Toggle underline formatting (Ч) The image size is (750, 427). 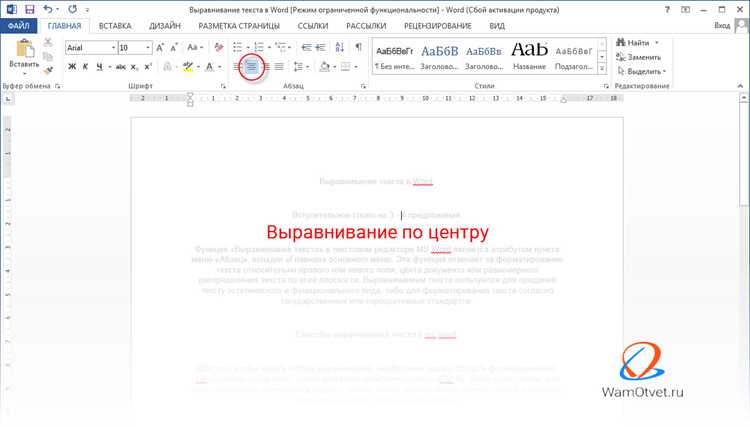99,67
